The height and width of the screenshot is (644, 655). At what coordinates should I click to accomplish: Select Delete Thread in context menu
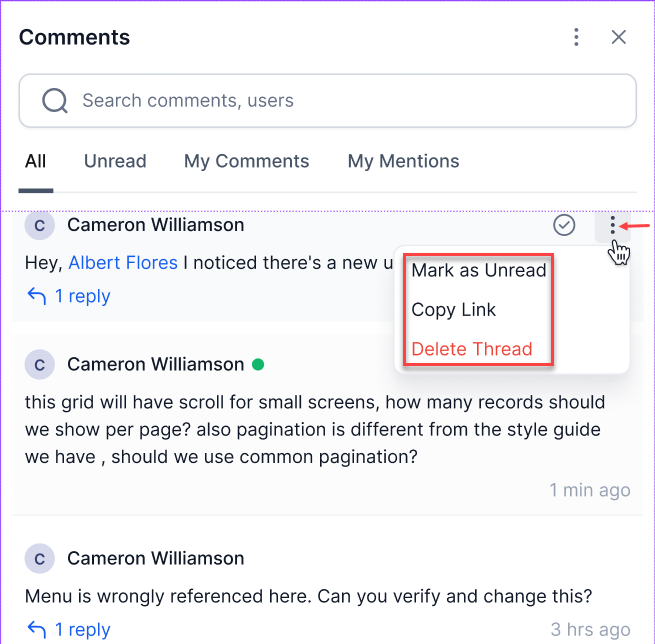pyautogui.click(x=472, y=349)
